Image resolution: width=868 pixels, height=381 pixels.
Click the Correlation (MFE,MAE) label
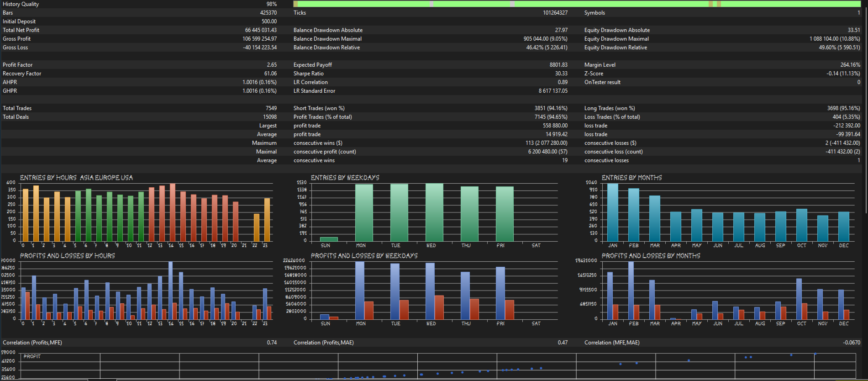tap(612, 343)
